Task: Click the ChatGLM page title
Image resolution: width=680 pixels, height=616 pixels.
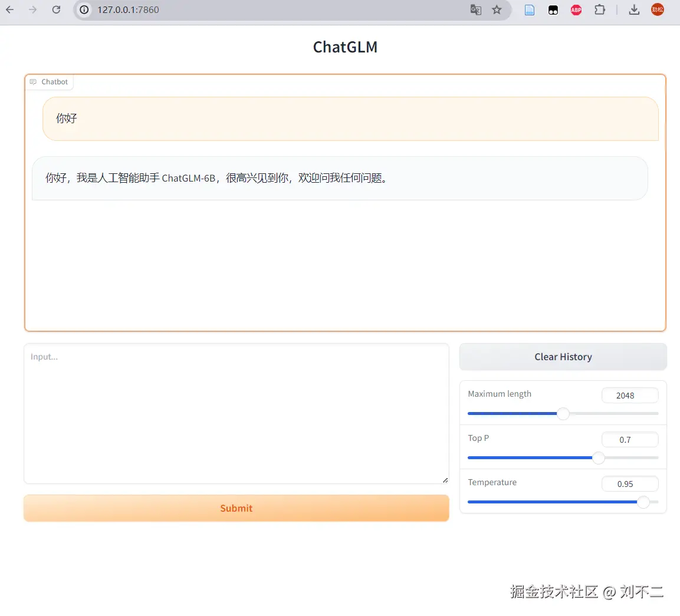Action: 345,47
